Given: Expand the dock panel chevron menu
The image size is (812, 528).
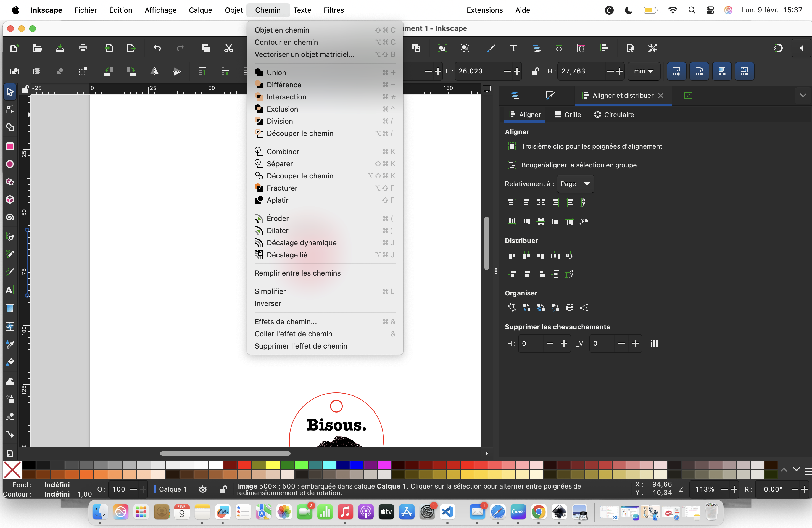Looking at the screenshot, I should tap(803, 96).
